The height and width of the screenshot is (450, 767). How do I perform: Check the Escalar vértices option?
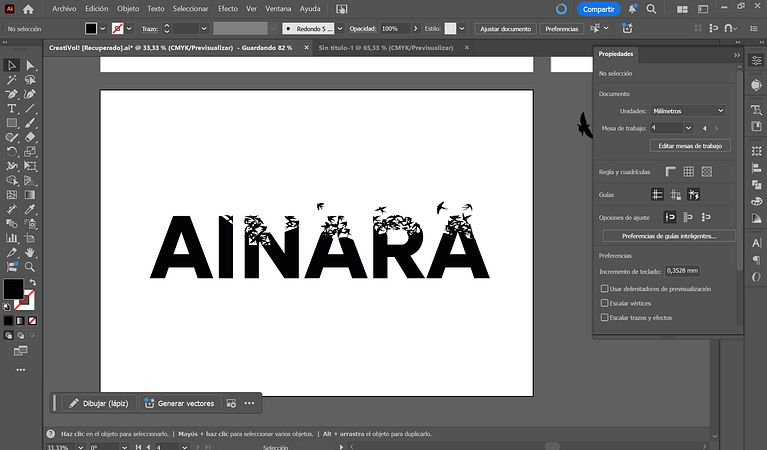pos(604,302)
